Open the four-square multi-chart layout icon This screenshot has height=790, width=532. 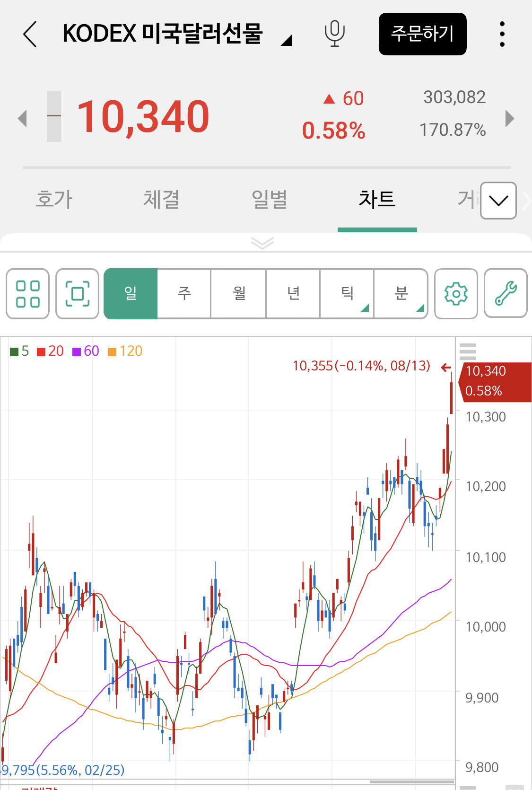tap(28, 294)
